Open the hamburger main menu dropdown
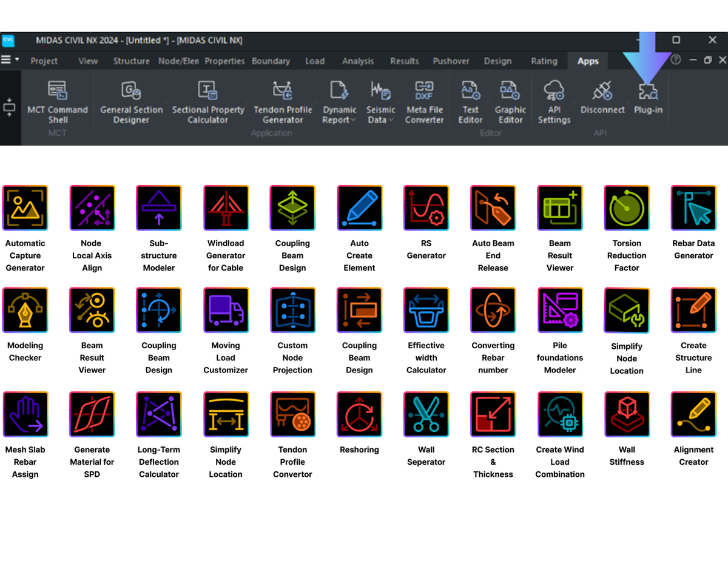Screen dimensions: 728x569 coord(10,60)
